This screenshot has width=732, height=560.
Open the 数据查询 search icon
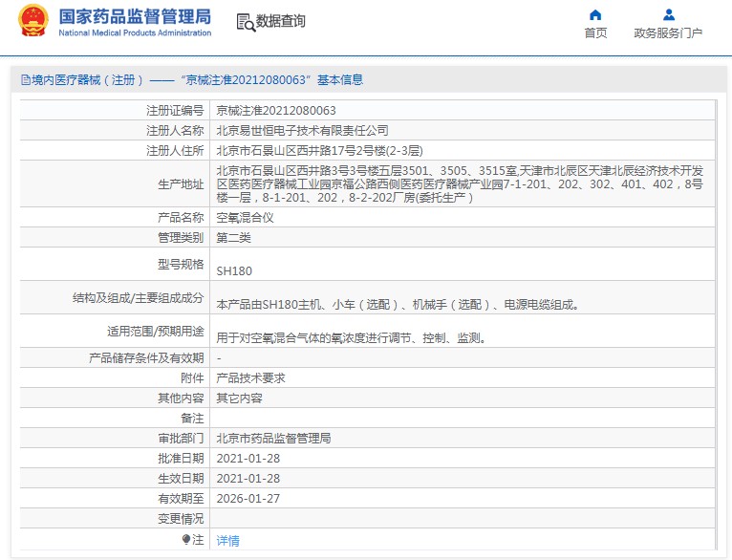[246, 22]
